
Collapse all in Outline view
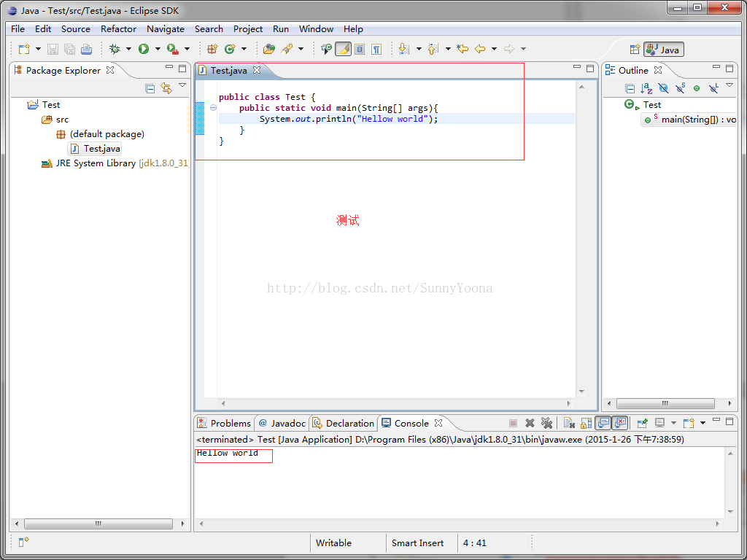click(x=630, y=88)
